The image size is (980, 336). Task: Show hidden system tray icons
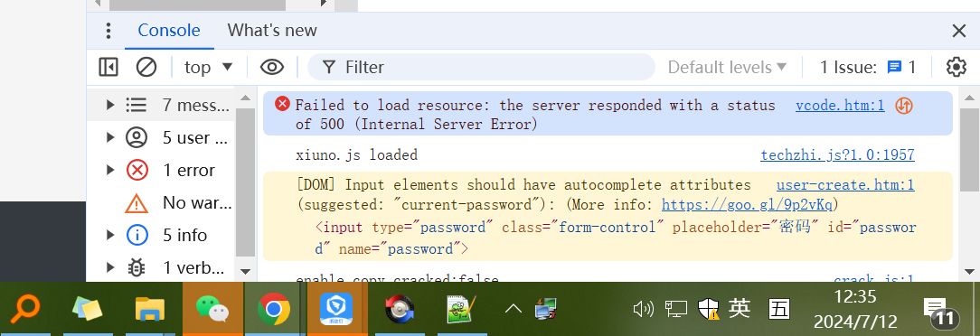coord(514,309)
